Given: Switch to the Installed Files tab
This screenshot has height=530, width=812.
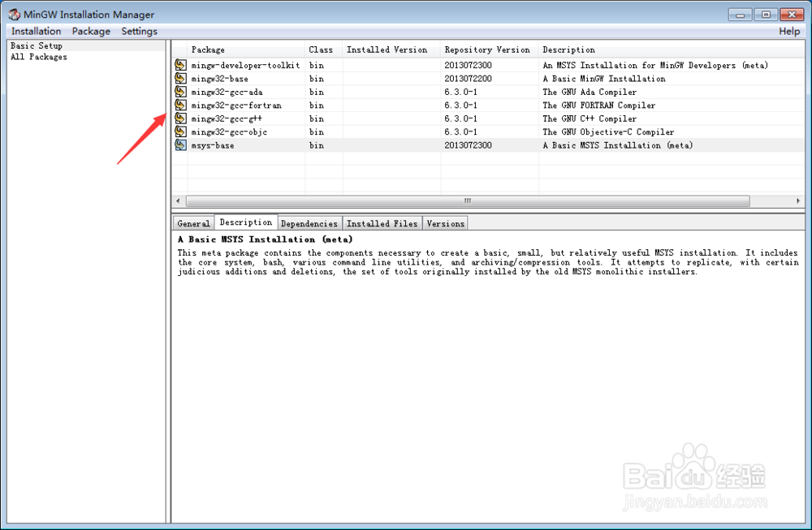Looking at the screenshot, I should click(382, 223).
